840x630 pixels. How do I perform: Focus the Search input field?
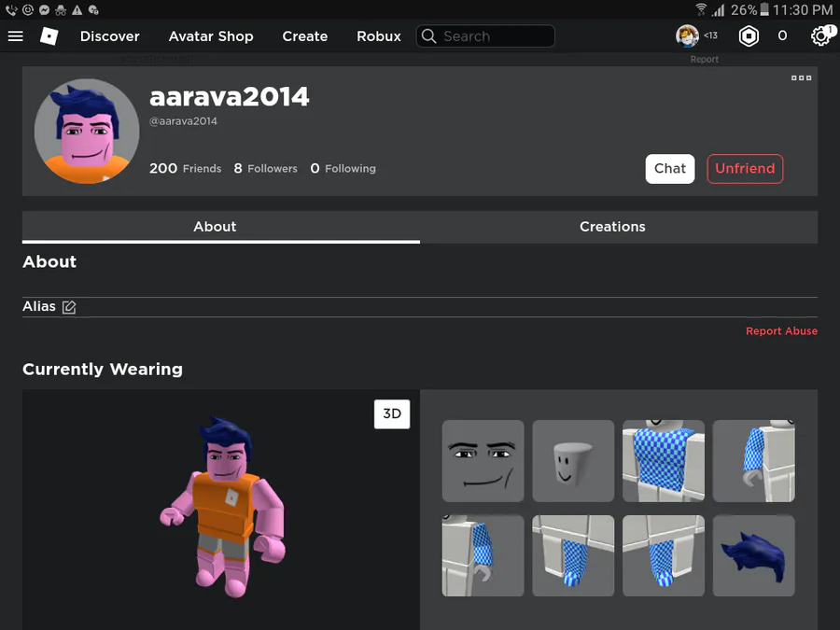[x=485, y=35]
